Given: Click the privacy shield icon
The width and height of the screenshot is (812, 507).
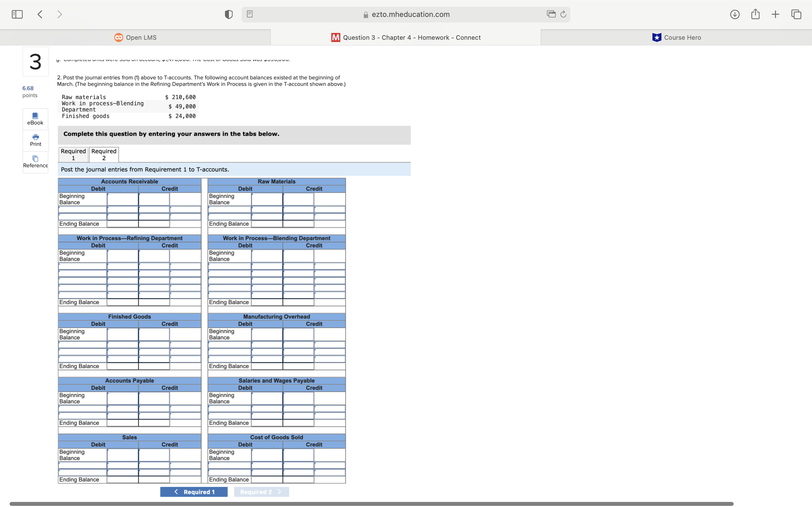Looking at the screenshot, I should pos(228,14).
